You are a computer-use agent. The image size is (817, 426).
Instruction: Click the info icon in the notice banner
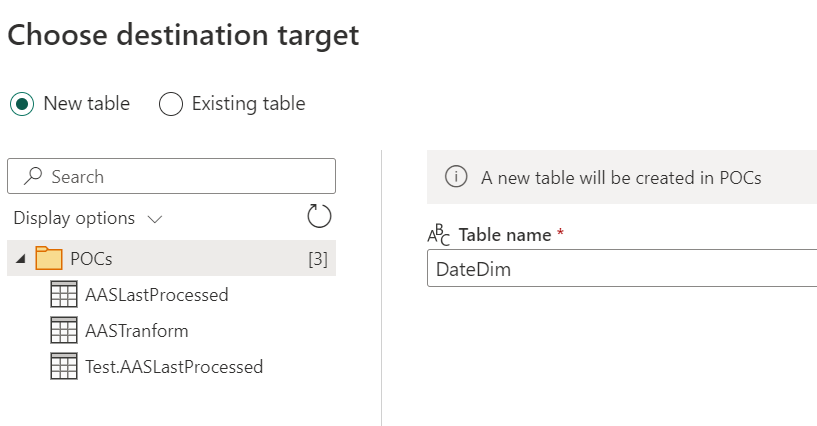click(x=456, y=178)
